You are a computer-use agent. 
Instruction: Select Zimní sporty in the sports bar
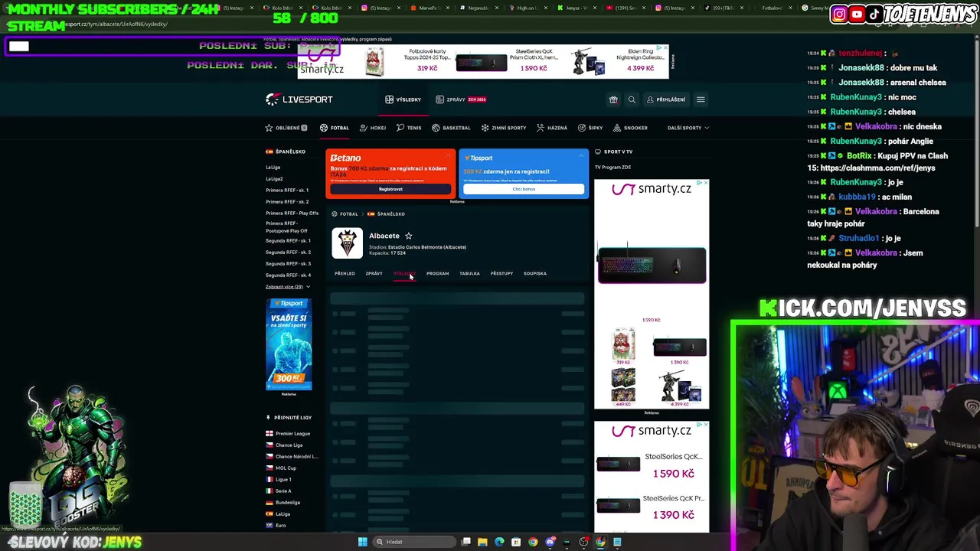[x=503, y=128]
